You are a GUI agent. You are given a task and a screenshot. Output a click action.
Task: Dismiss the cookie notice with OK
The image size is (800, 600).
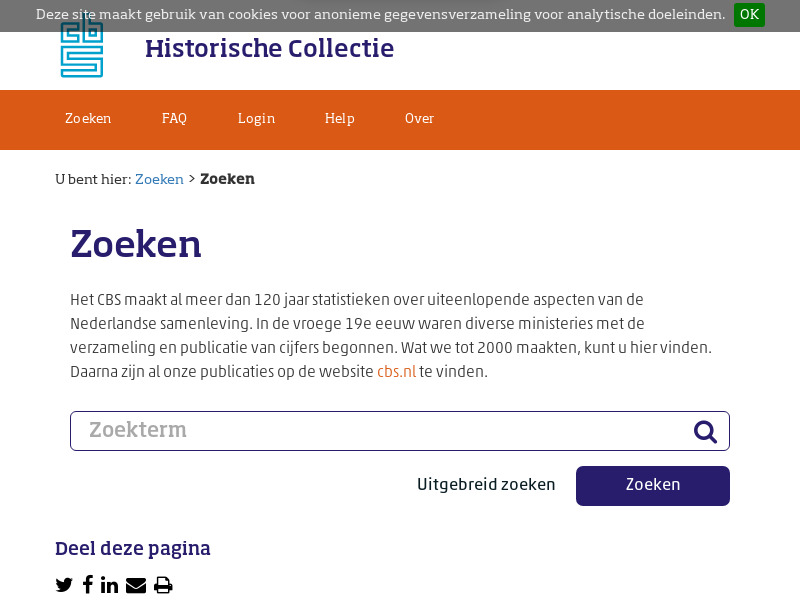(x=749, y=15)
